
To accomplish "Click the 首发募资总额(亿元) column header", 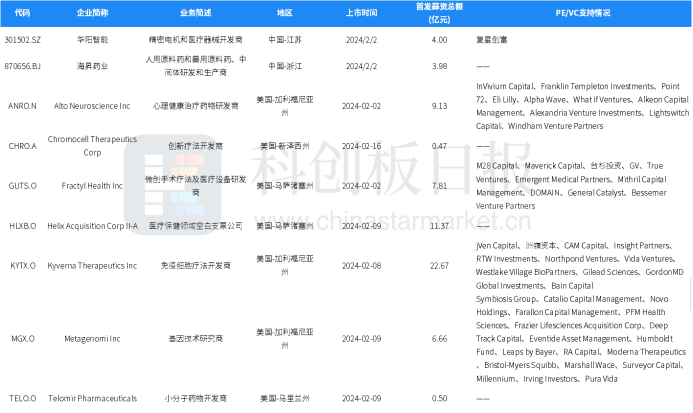I will [x=439, y=13].
